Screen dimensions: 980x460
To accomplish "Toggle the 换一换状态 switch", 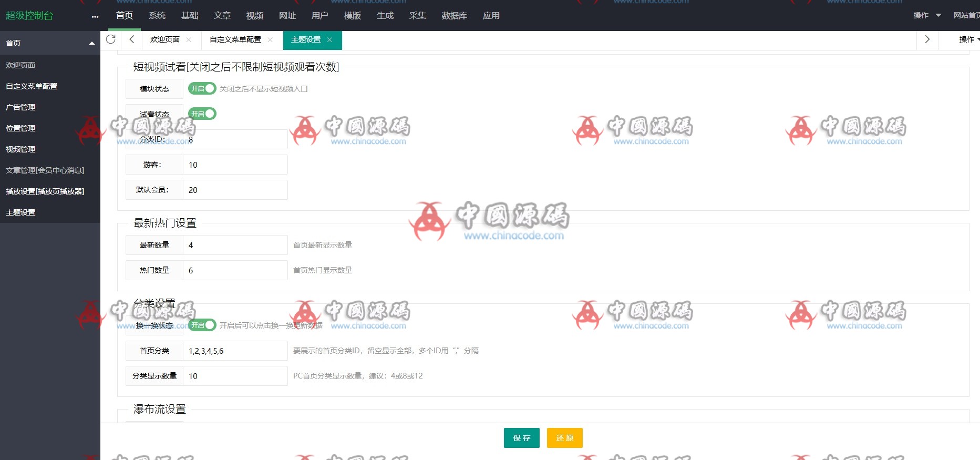I will tap(202, 325).
